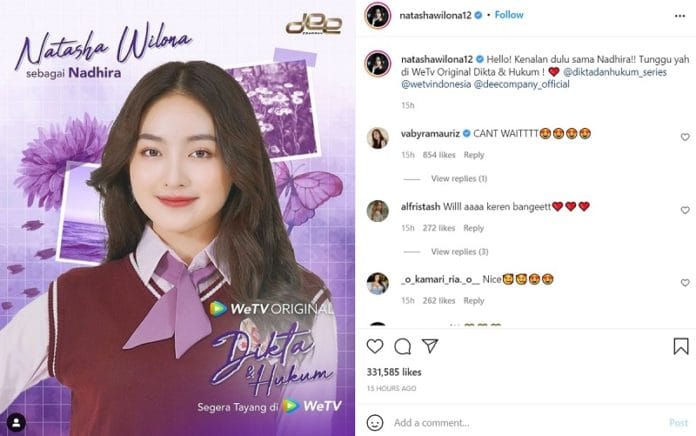Open the comment speech bubble icon
Image resolution: width=696 pixels, height=436 pixels.
click(402, 346)
